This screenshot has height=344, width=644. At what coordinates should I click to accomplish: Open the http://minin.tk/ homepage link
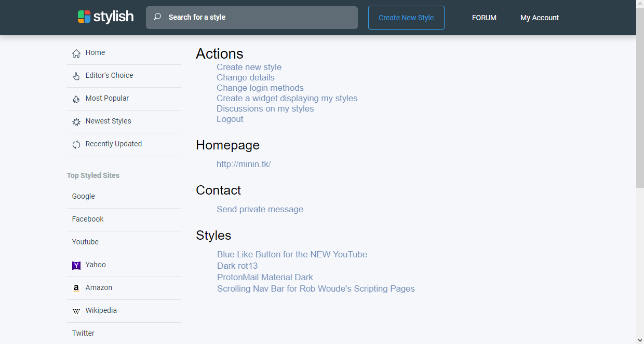coord(244,164)
